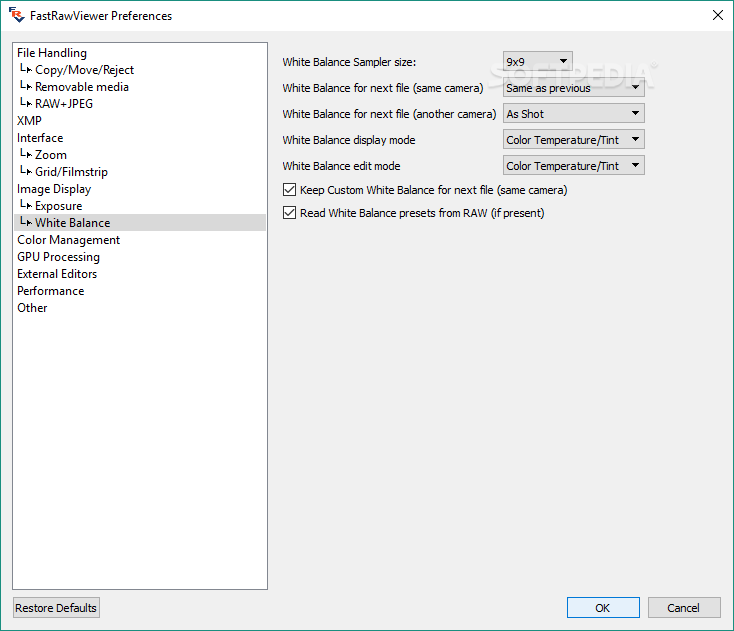Viewport: 734px width, 631px height.
Task: Open White Balance Sampler size dropdown
Action: [x=537, y=61]
